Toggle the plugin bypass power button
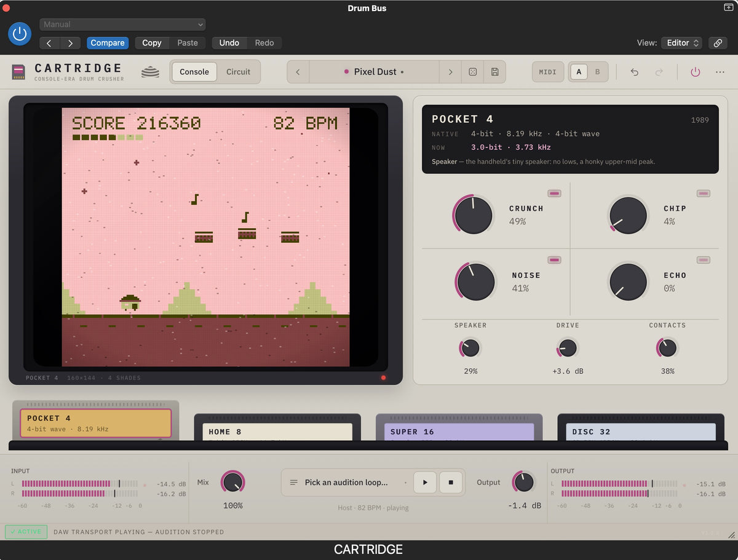The image size is (738, 560). 20,33
